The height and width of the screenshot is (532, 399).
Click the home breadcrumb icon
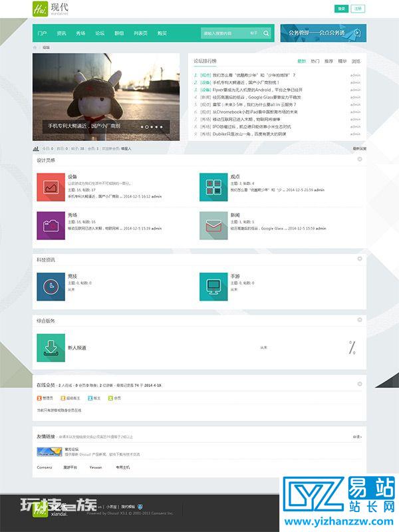coord(35,47)
